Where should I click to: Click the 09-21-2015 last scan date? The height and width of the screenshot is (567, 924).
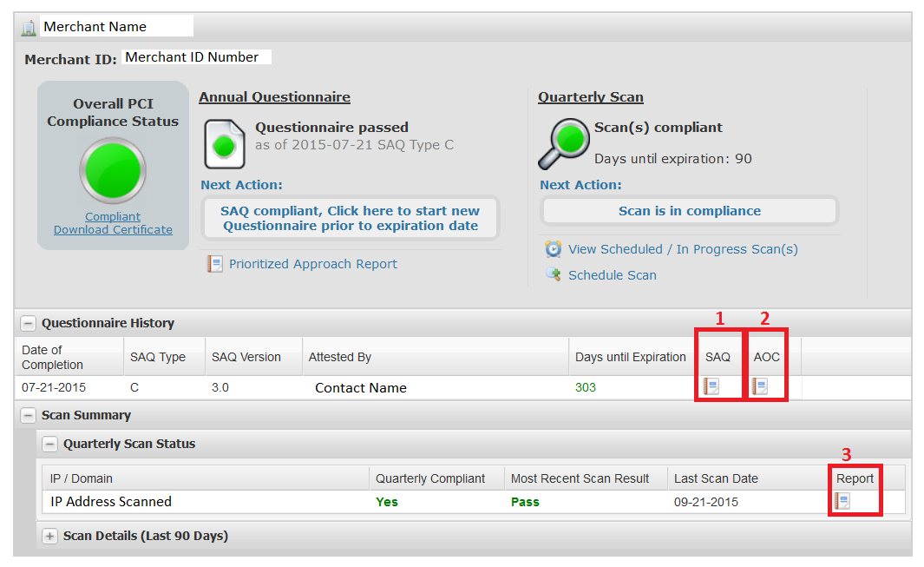[706, 502]
